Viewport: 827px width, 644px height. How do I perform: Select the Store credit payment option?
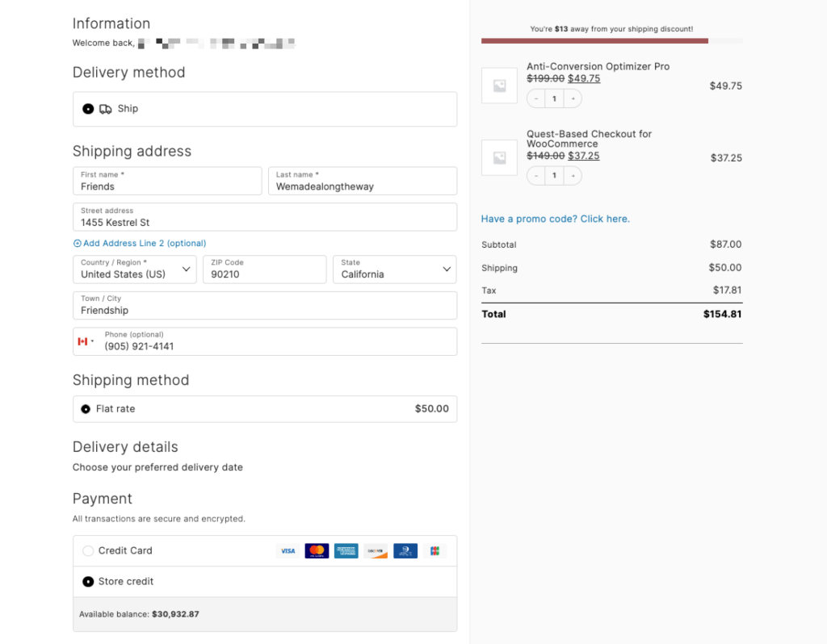click(x=88, y=581)
